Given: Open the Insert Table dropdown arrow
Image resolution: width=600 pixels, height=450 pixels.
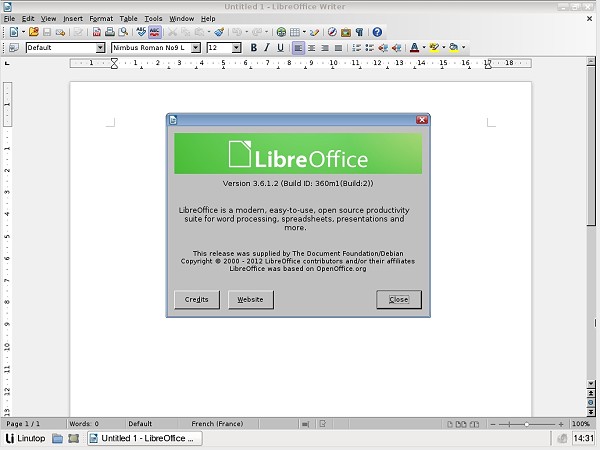Looking at the screenshot, I should tap(304, 32).
